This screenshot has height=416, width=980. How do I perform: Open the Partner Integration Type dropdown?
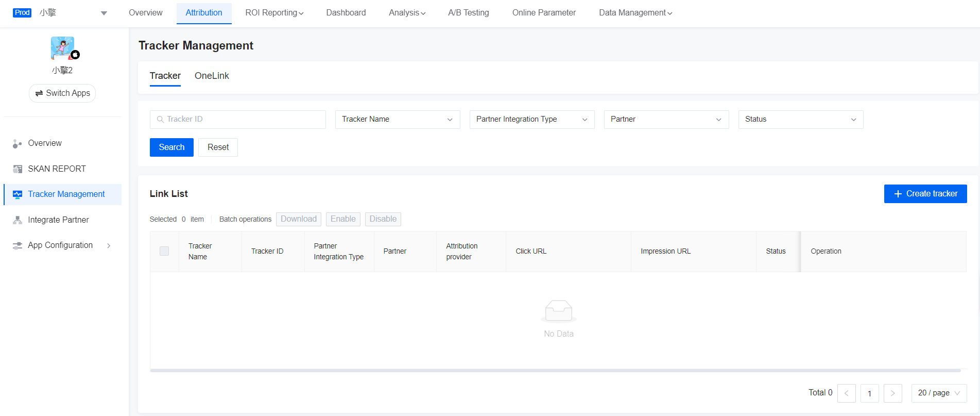pos(531,120)
